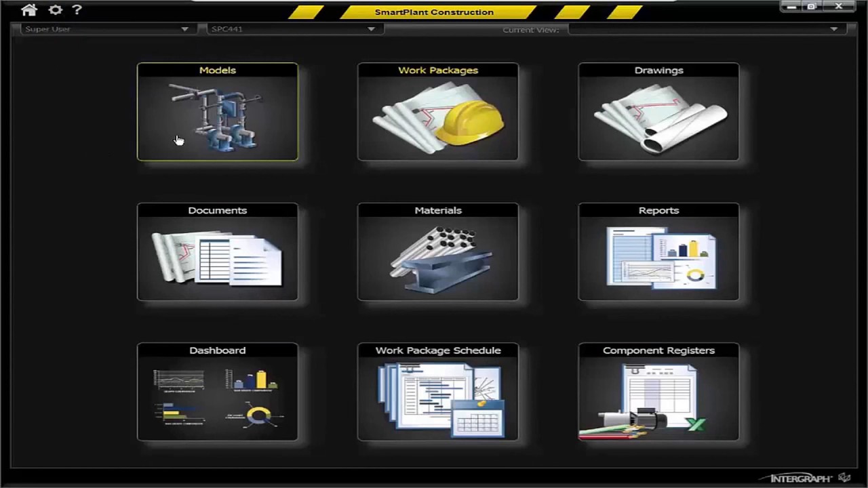
Task: Go to Home via house icon
Action: [x=29, y=9]
